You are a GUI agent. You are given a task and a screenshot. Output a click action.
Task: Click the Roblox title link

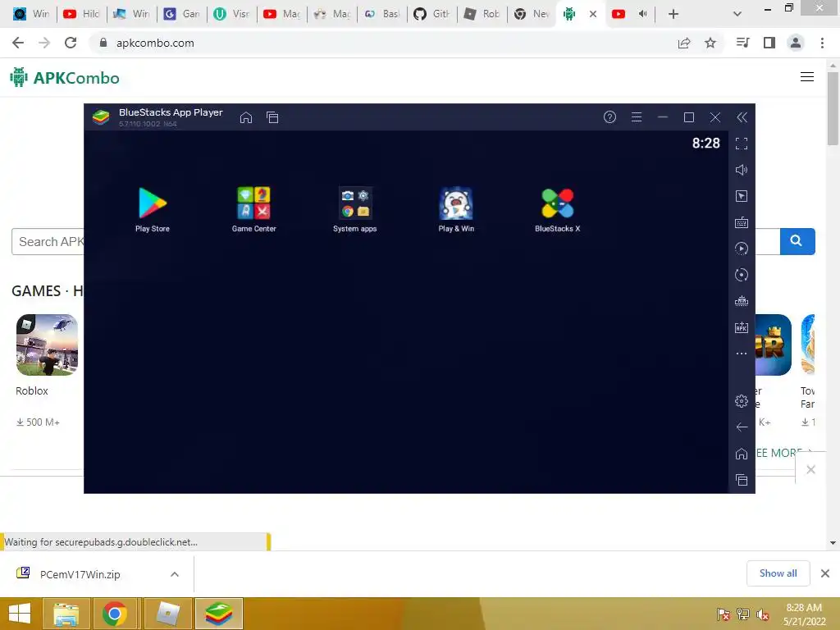click(x=32, y=391)
